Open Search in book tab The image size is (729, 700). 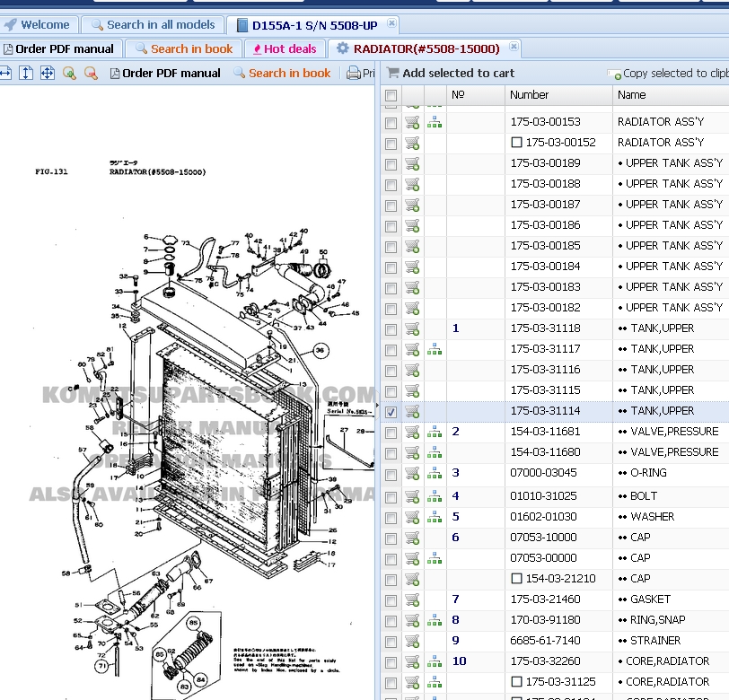point(184,48)
